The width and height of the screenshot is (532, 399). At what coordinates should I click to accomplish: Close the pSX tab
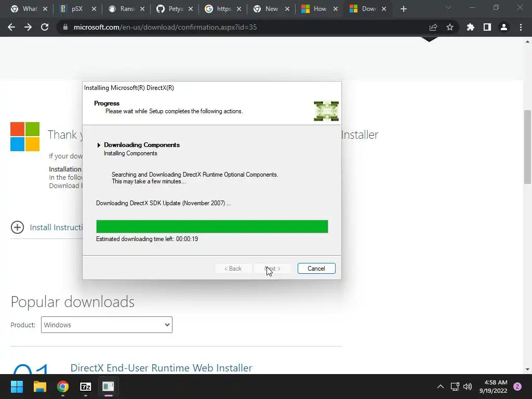tap(94, 9)
